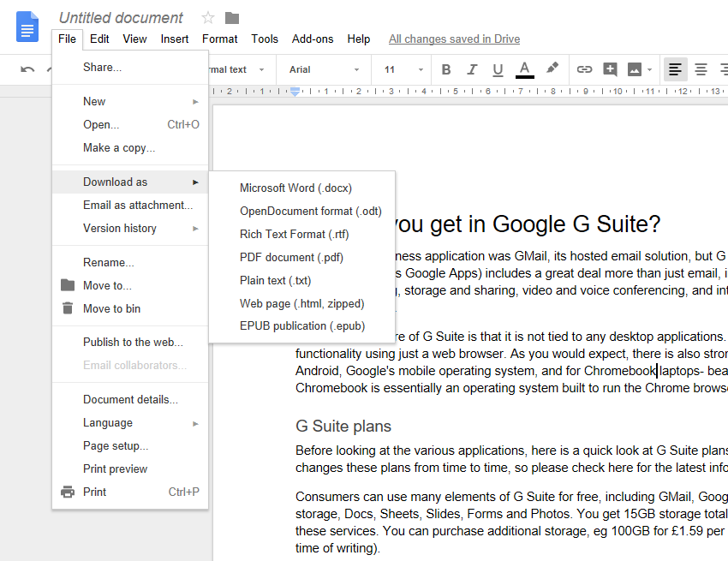Star the Untitled document
This screenshot has width=728, height=561.
208,18
